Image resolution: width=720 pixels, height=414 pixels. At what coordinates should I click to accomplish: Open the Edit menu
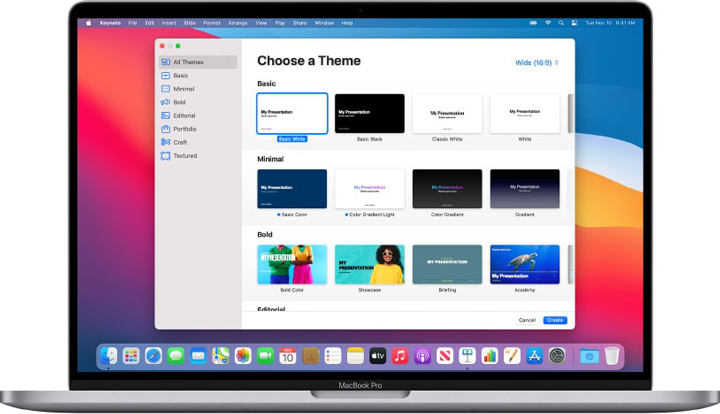click(150, 23)
